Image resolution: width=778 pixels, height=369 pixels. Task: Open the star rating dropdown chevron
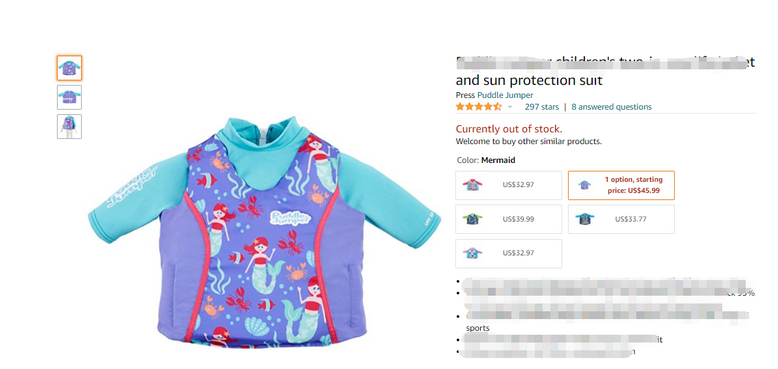click(x=510, y=107)
